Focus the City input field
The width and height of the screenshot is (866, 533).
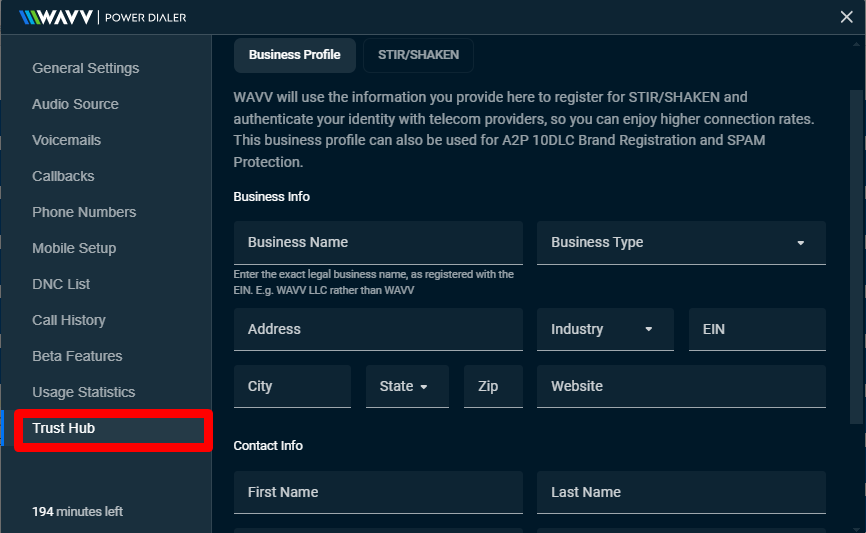tap(292, 386)
